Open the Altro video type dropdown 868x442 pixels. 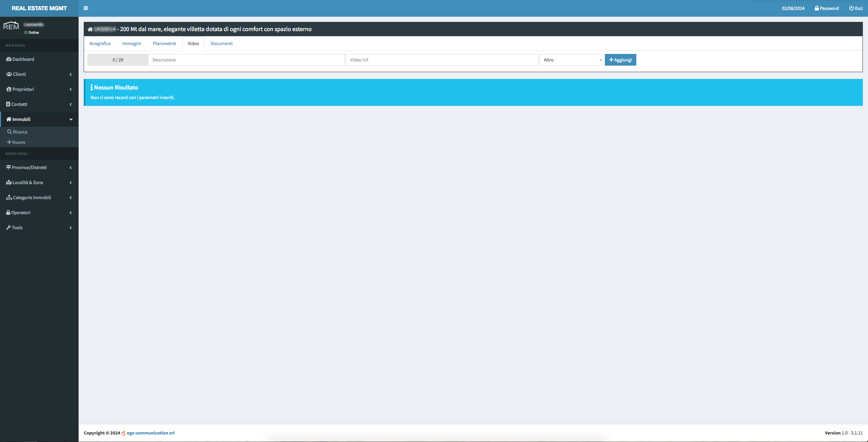click(571, 60)
